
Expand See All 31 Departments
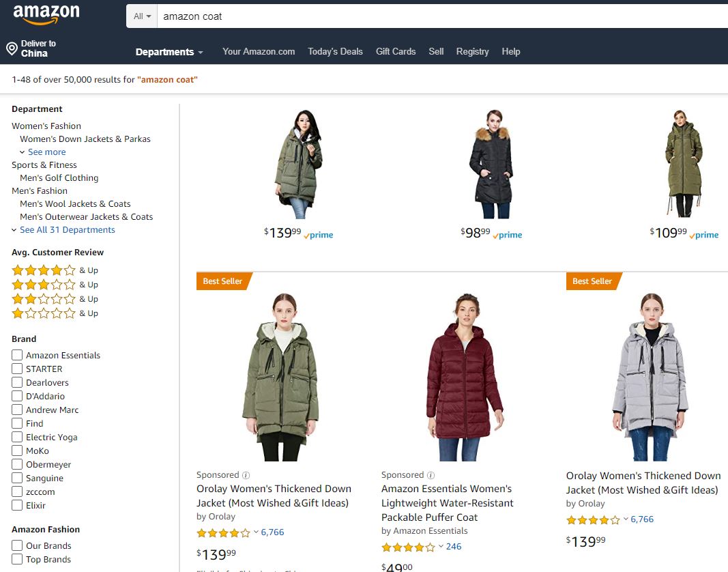67,230
